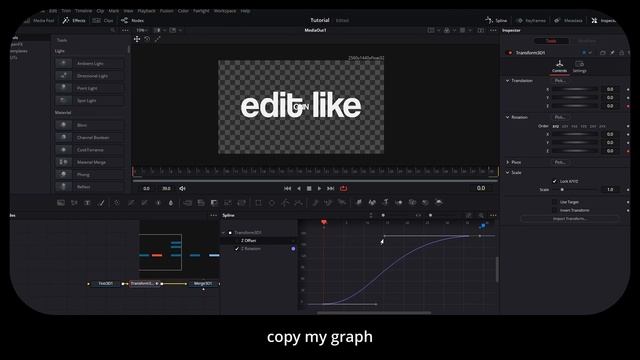Open the Fusion menu

click(167, 11)
